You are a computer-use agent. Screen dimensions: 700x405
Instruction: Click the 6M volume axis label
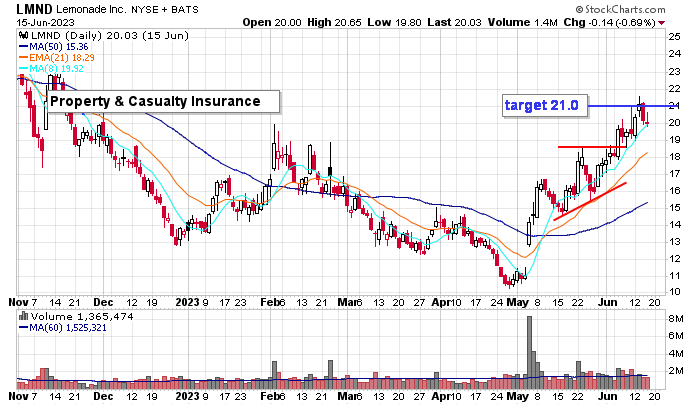tap(675, 335)
